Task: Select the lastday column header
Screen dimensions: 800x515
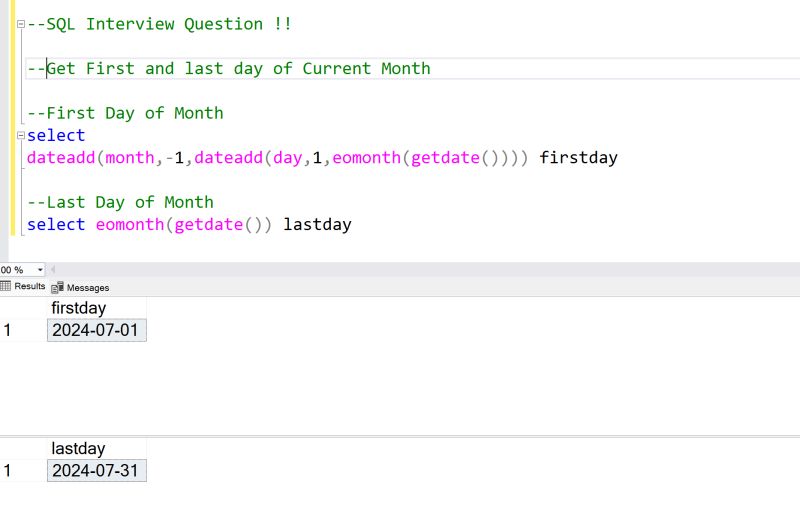Action: coord(78,449)
